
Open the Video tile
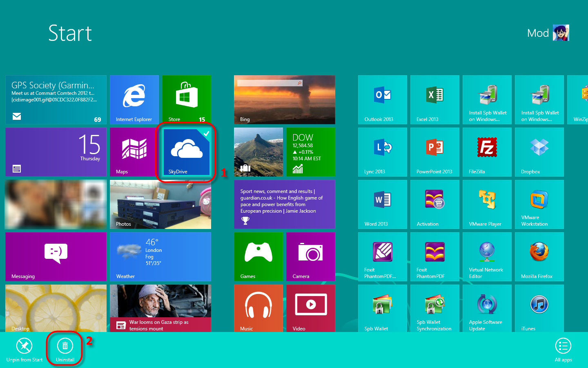pos(311,308)
